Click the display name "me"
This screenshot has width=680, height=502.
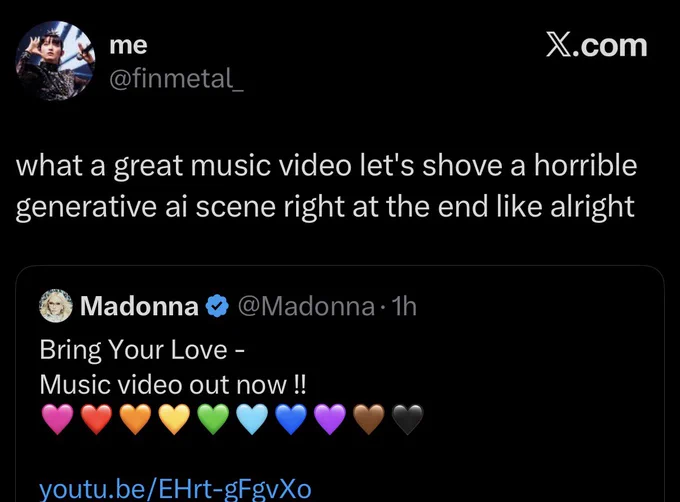point(128,46)
